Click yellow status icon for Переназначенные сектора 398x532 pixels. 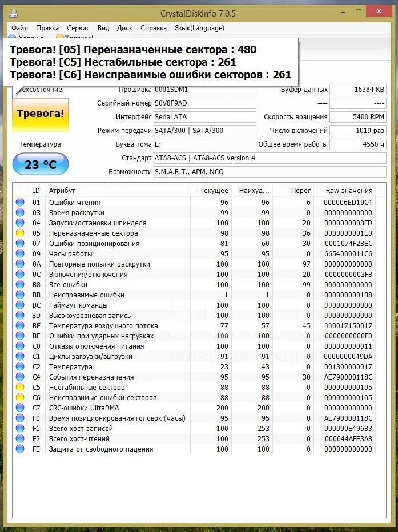pyautogui.click(x=20, y=233)
